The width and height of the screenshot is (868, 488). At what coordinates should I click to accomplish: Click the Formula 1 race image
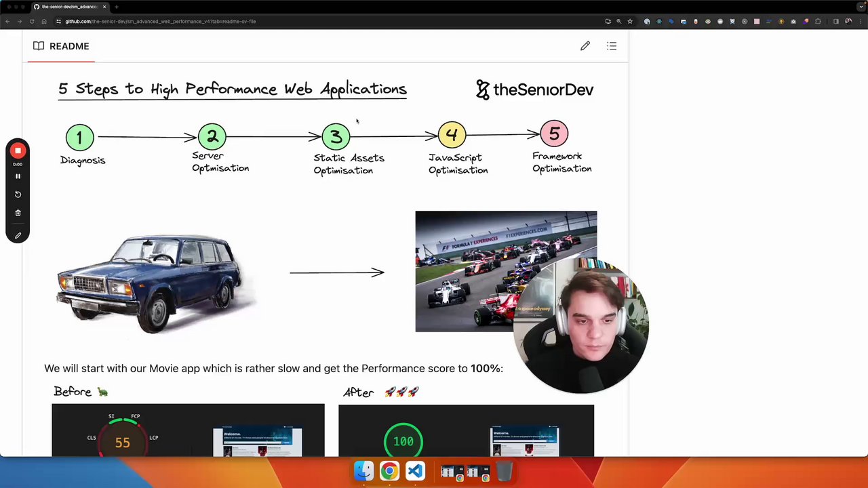[x=506, y=271]
